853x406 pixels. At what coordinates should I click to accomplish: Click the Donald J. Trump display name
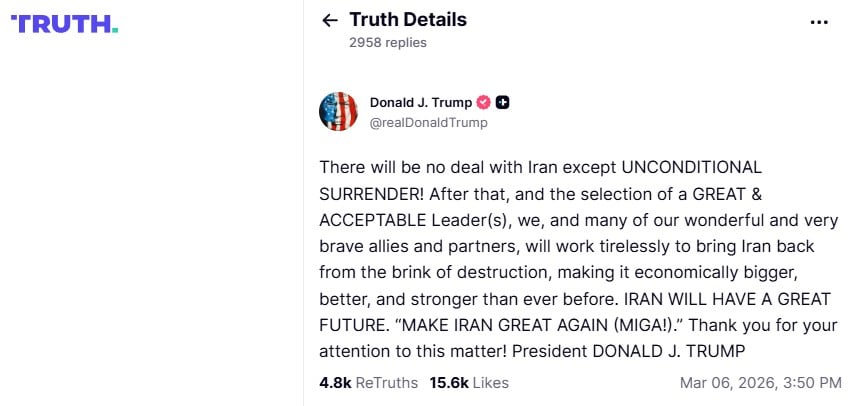(420, 103)
